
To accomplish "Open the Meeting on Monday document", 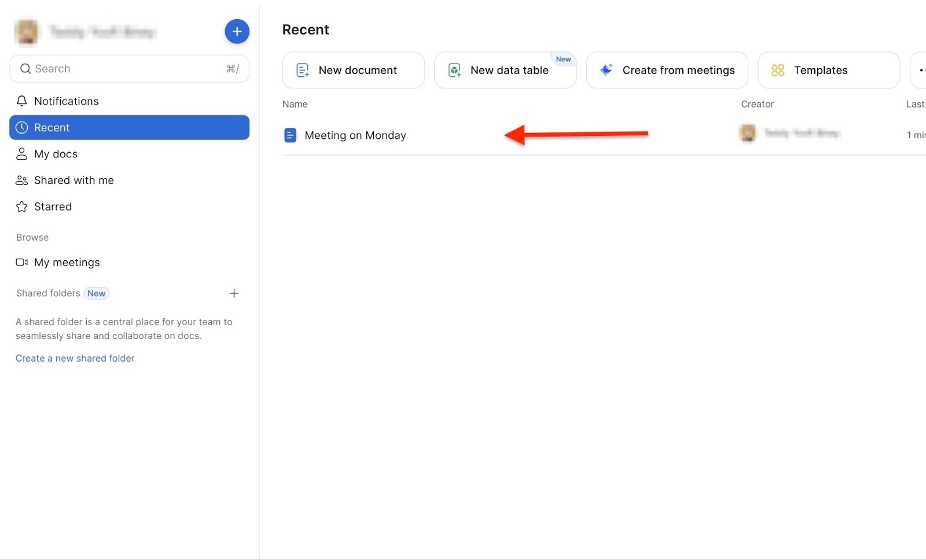I will (x=355, y=135).
